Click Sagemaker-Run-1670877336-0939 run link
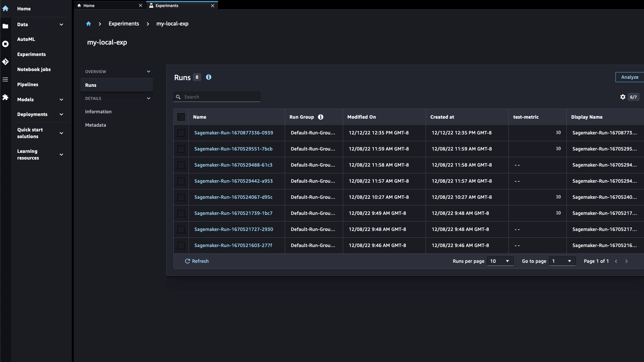The height and width of the screenshot is (362, 644). 233,133
